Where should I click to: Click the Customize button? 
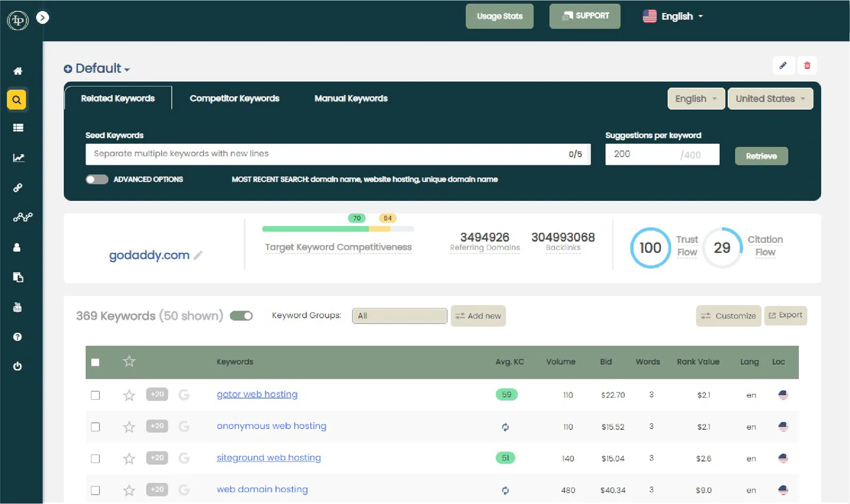click(x=728, y=316)
